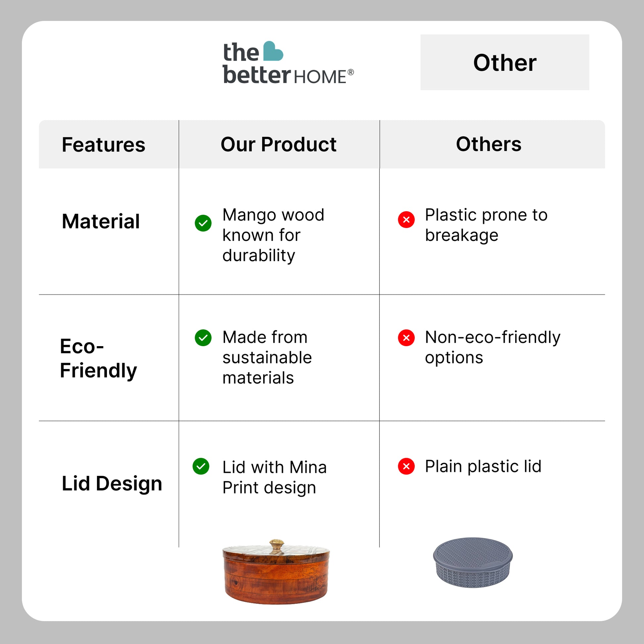This screenshot has width=644, height=644.
Task: Click the green checkmark beside Lid with Mina Print
Action: pos(201,466)
